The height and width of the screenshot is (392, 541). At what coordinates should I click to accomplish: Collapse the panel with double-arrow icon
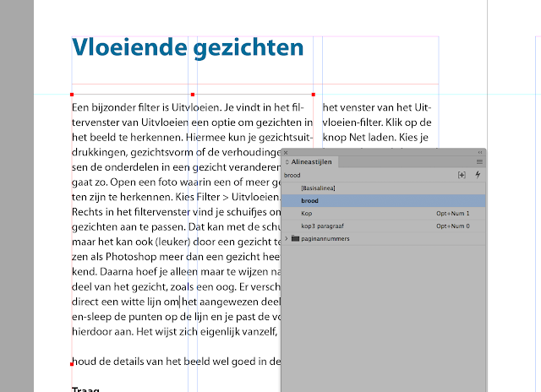(x=480, y=152)
